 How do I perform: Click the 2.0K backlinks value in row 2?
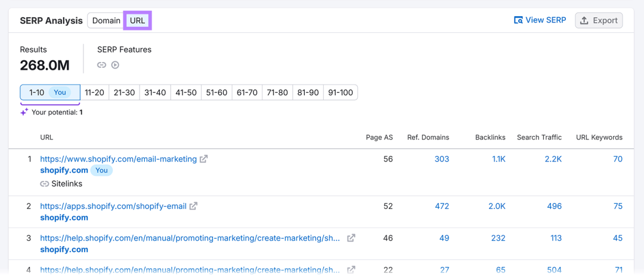(497, 206)
